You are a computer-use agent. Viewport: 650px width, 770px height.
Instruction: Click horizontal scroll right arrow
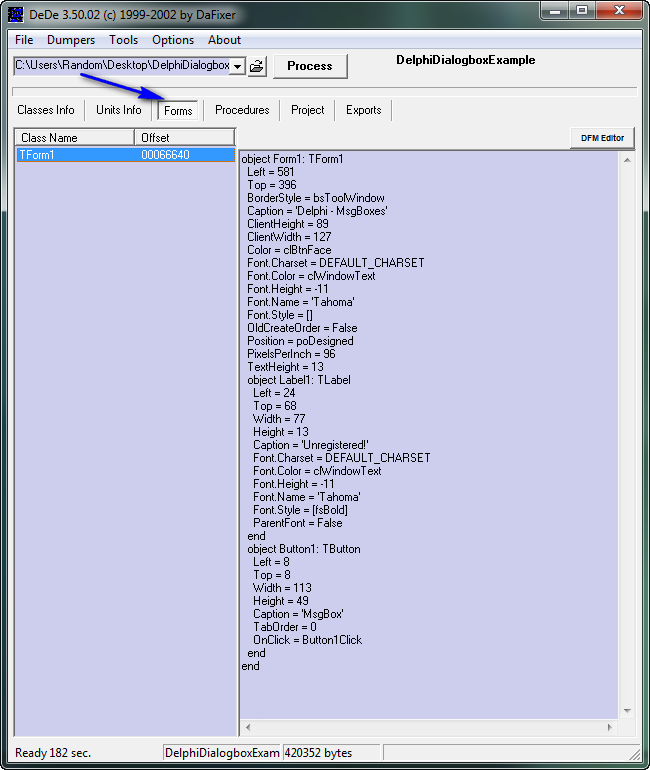click(x=610, y=727)
